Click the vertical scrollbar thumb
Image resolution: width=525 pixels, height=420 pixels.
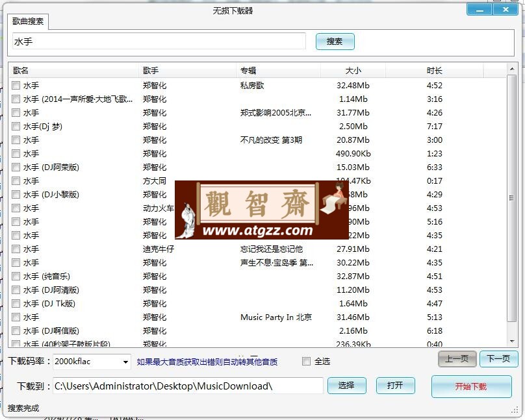click(x=511, y=198)
